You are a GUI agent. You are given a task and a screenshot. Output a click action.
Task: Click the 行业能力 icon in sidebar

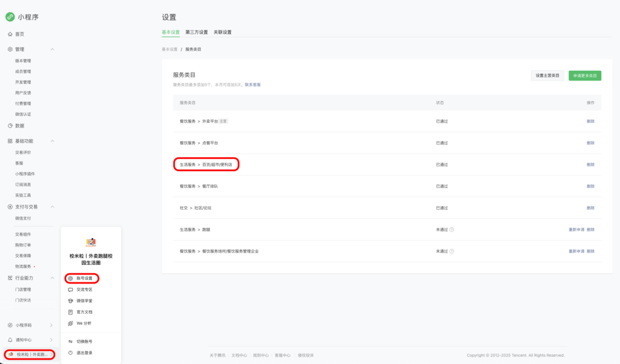click(10, 278)
